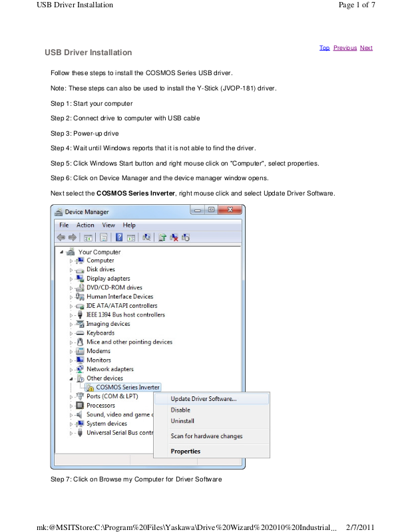412x532 pixels.
Task: Select Properties in the context menu
Action: 185,452
